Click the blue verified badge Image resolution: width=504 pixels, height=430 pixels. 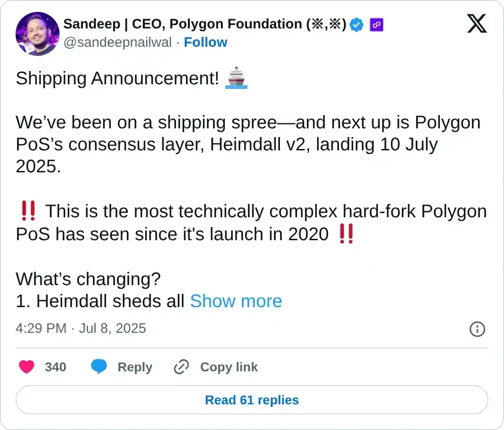[356, 24]
